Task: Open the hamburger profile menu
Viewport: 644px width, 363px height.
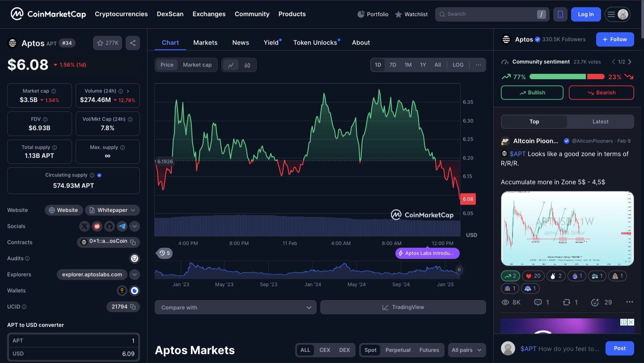Action: click(618, 14)
